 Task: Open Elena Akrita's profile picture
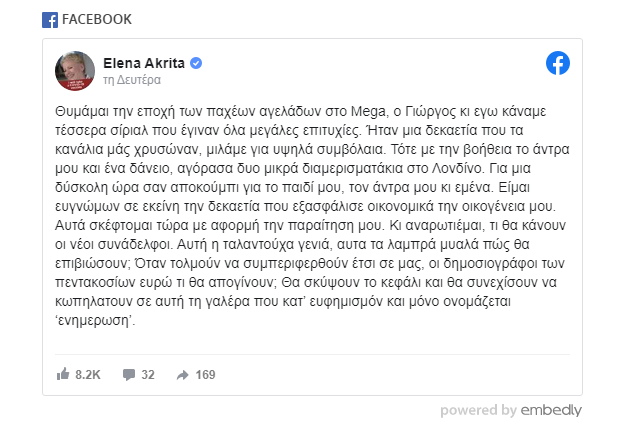(x=75, y=71)
